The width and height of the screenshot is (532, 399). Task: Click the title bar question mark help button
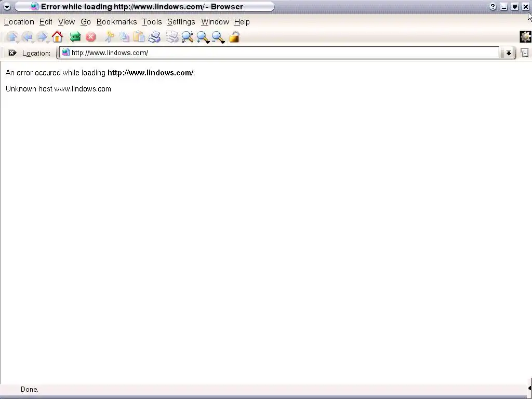tap(493, 6)
